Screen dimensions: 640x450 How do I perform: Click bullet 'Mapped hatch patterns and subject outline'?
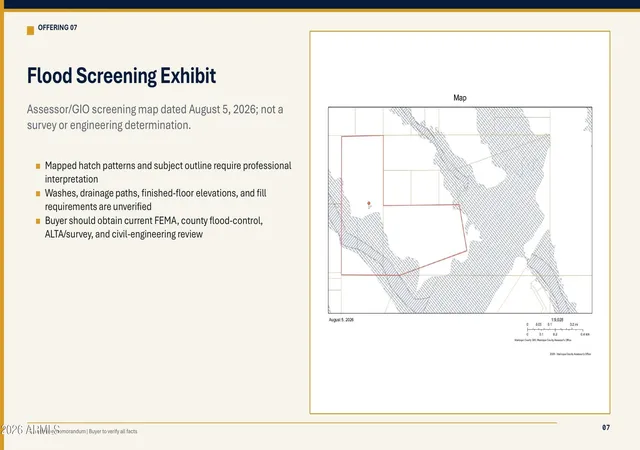pos(168,172)
